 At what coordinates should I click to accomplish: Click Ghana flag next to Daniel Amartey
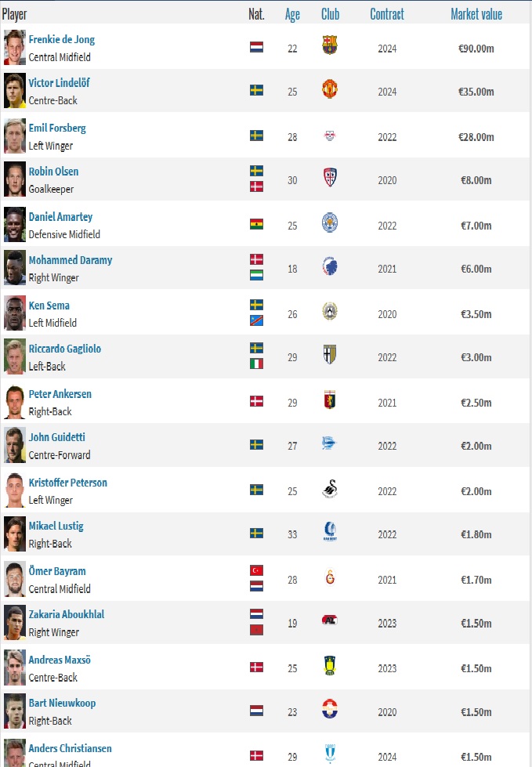pos(256,224)
